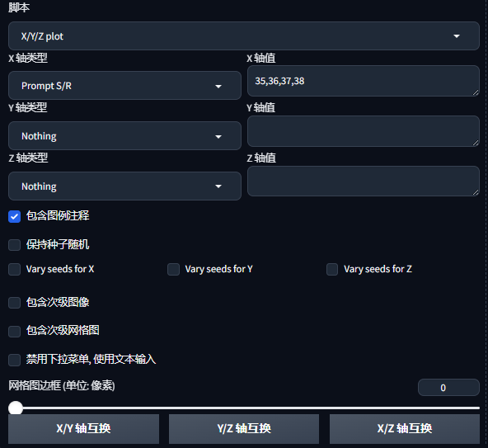
Task: Focus the empty Y axis values field
Action: pos(364,131)
